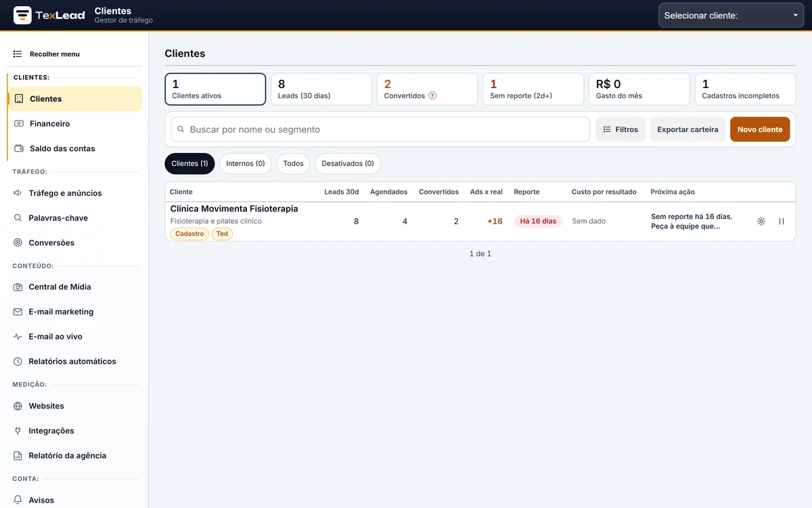Click the help icon beside Convertidos
812x508 pixels.
click(x=432, y=96)
